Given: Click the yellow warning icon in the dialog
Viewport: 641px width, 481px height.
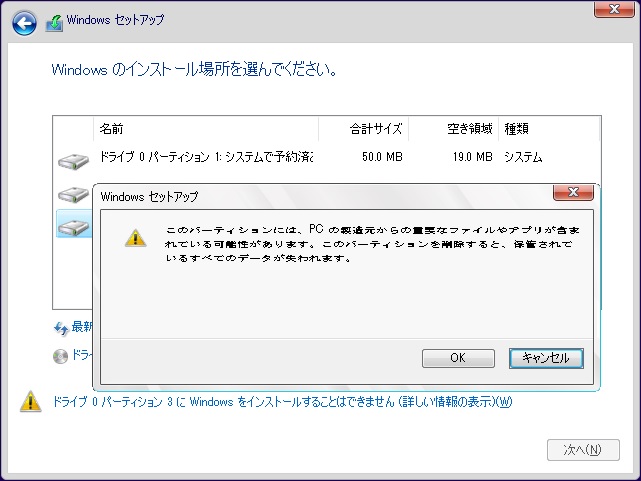Looking at the screenshot, I should point(135,237).
